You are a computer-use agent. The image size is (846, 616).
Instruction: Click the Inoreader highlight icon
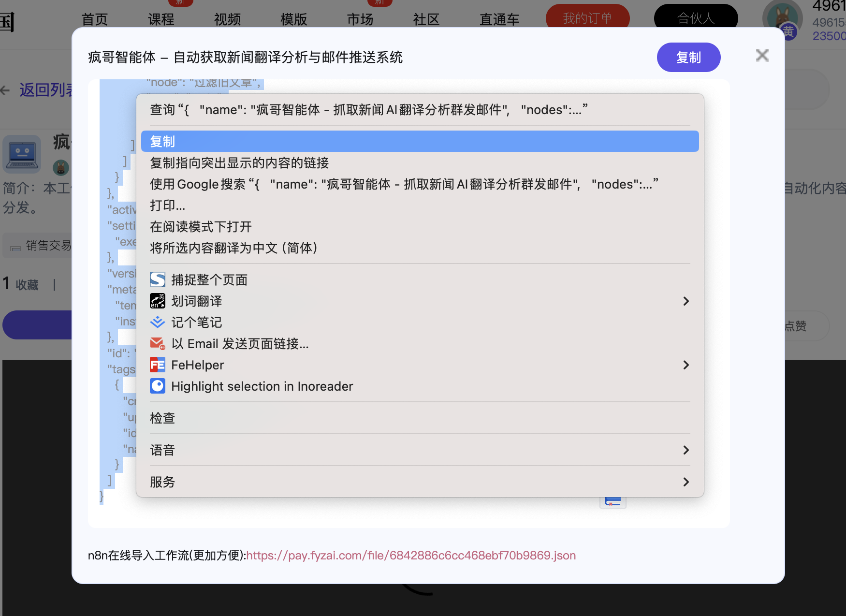[x=158, y=386]
